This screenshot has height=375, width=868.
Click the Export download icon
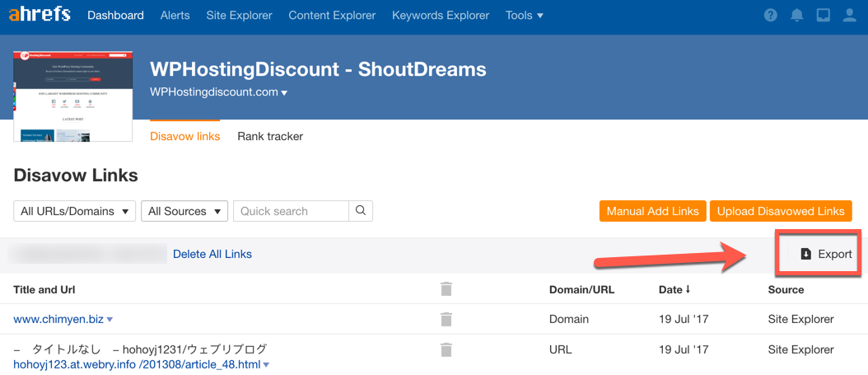coord(806,254)
